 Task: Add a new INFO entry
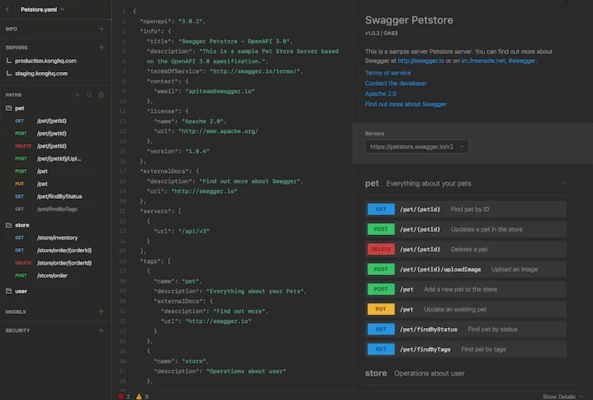(x=101, y=29)
